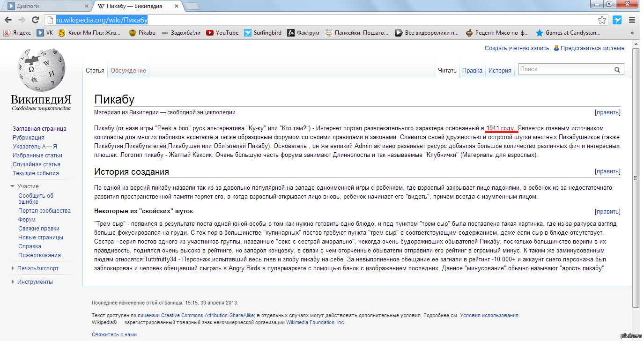Click the address bar URL

click(102, 20)
